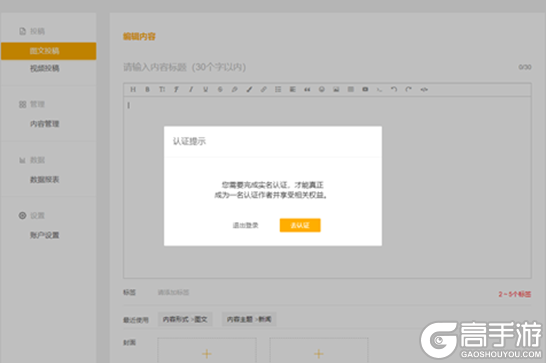Insert a video via video icon

pyautogui.click(x=365, y=90)
